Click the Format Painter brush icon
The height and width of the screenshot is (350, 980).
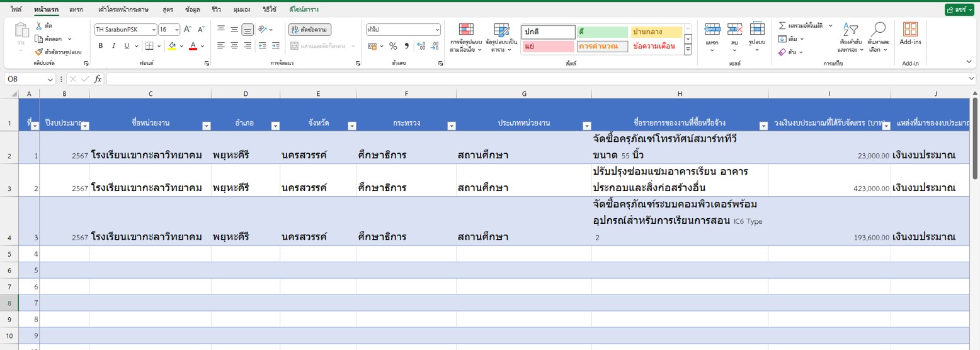coord(39,52)
